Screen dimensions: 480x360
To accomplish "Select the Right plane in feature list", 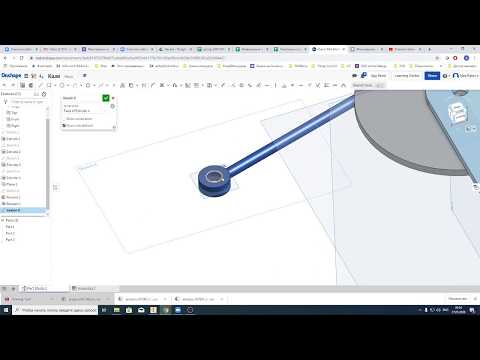I will click(15, 126).
